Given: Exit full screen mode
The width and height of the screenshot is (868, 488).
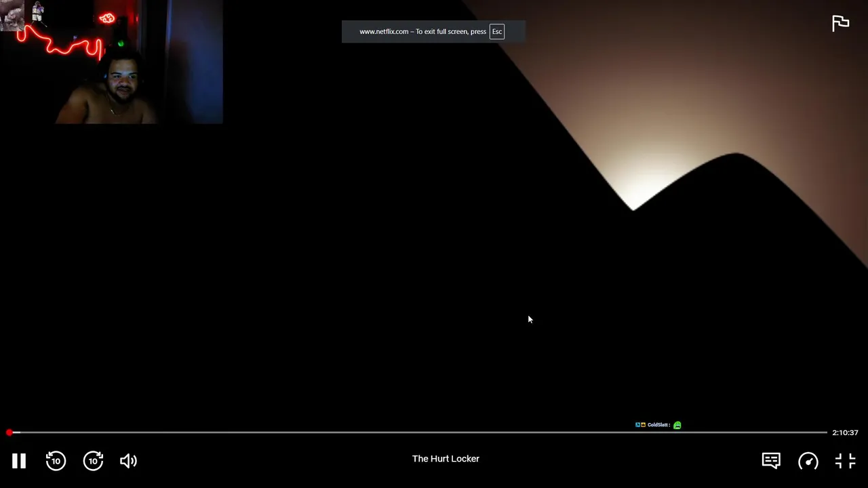Looking at the screenshot, I should click(846, 461).
